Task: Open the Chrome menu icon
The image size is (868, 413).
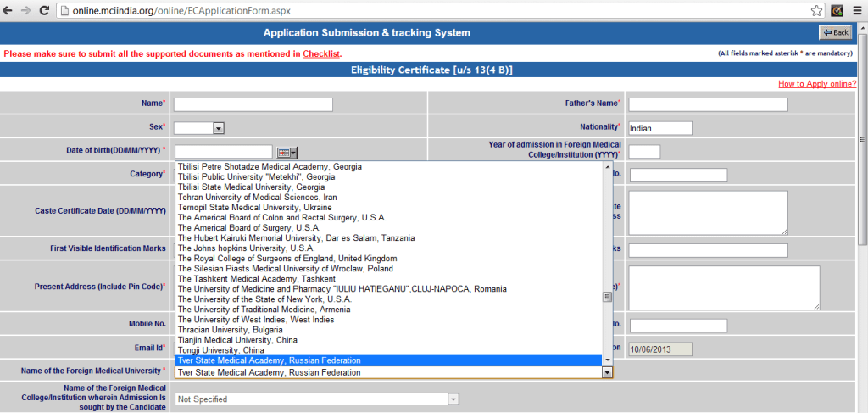Action: (856, 11)
